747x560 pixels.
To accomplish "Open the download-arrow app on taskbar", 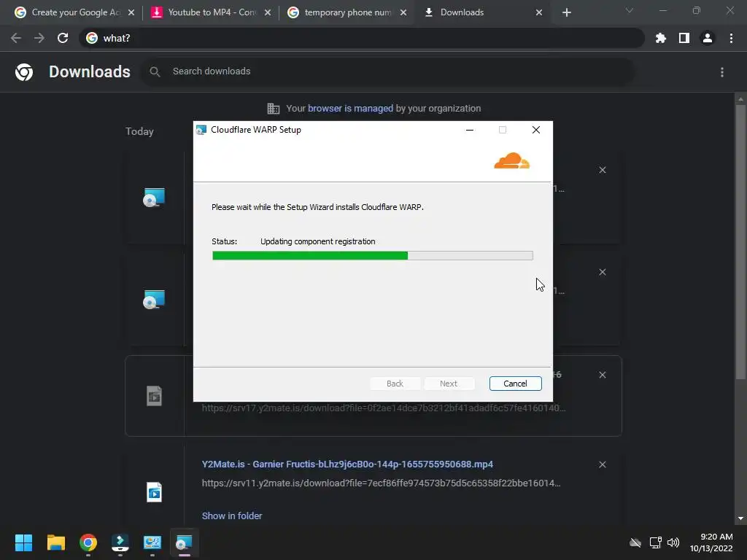I will [x=120, y=542].
